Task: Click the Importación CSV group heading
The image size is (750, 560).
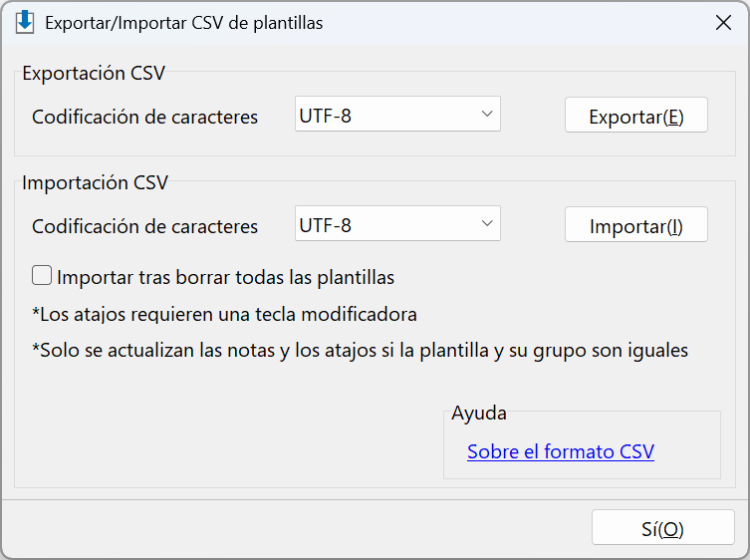Action: click(96, 182)
